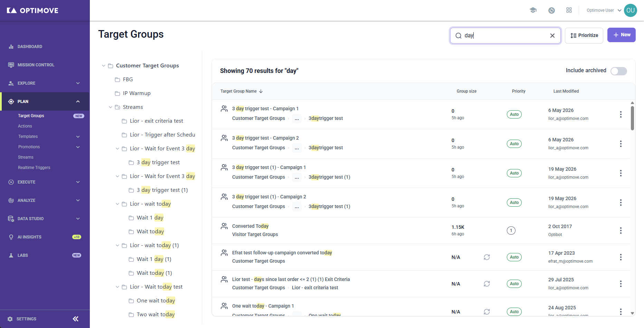Image resolution: width=644 pixels, height=328 pixels.
Task: Click refresh icon for Efrat test follow-up row
Action: point(487,257)
